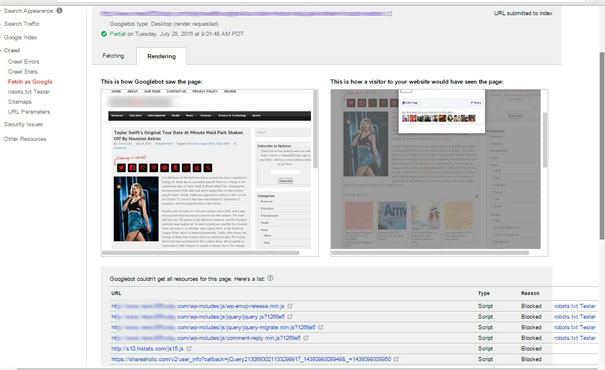Click the Partial status link
This screenshot has width=605, height=370.
(x=118, y=34)
